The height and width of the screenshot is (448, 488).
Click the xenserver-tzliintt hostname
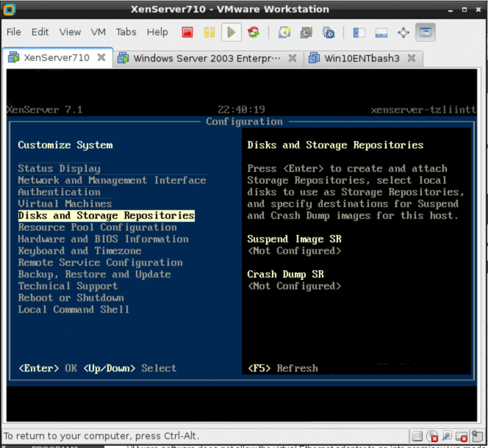(423, 110)
